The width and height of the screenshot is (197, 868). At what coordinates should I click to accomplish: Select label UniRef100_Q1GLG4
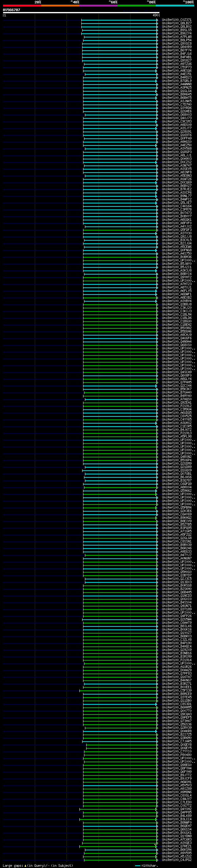coord(176,91)
